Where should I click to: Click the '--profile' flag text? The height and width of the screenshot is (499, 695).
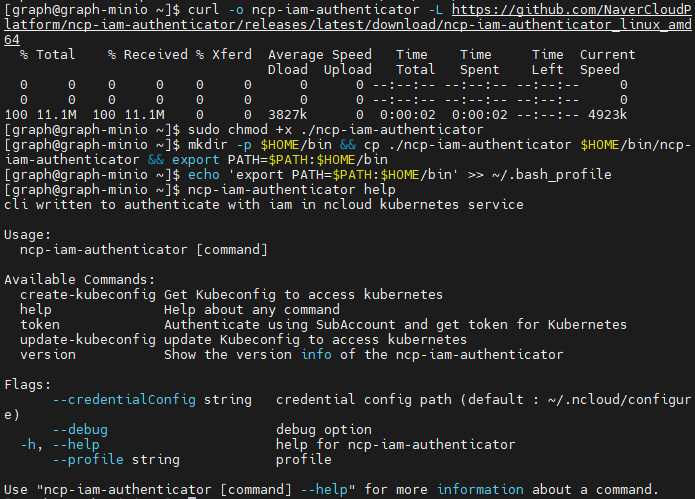[x=88, y=460]
